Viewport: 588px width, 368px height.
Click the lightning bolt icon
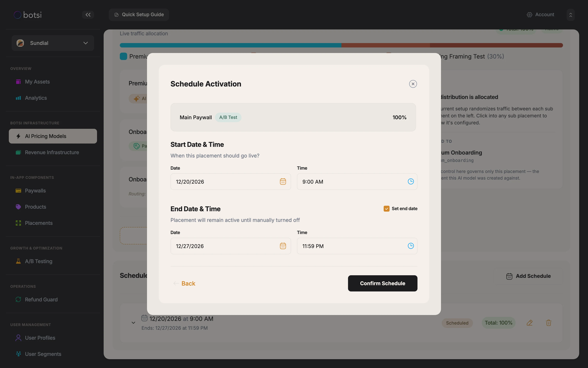pos(18,136)
